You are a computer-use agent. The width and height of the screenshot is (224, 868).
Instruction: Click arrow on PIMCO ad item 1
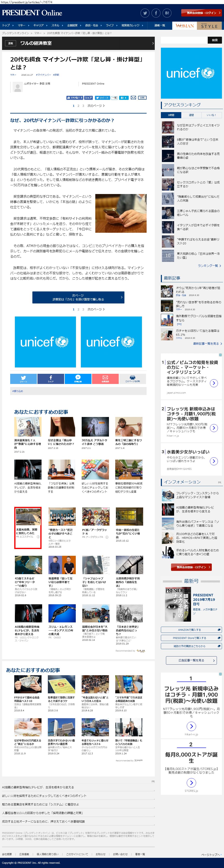pos(214,383)
